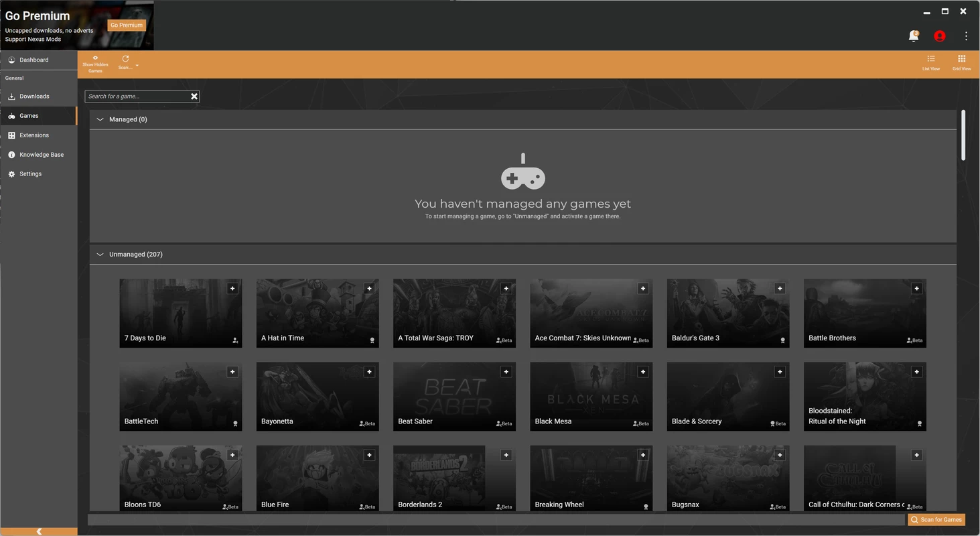
Task: Click plus on Bloodstained card
Action: (916, 372)
